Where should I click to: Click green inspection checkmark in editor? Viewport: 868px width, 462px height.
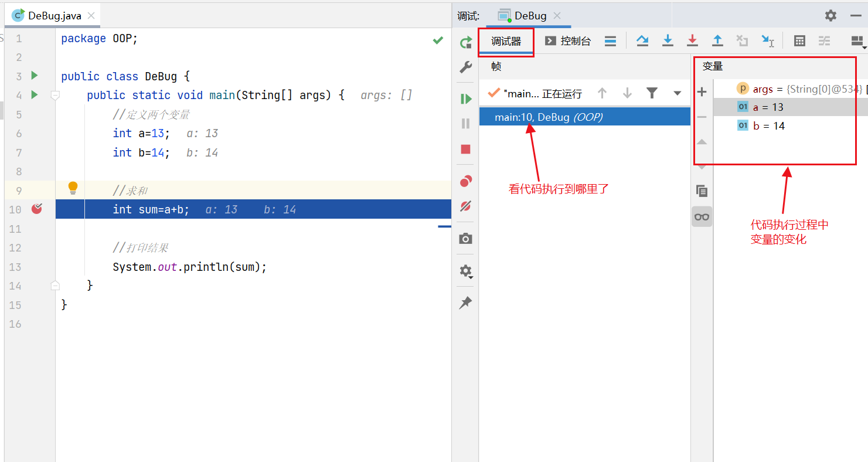(438, 40)
